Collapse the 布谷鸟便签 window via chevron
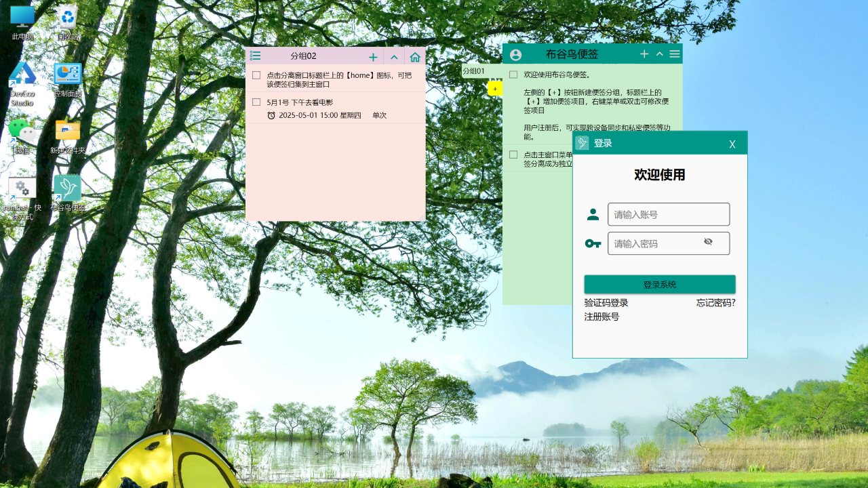This screenshot has height=488, width=868. tap(658, 54)
